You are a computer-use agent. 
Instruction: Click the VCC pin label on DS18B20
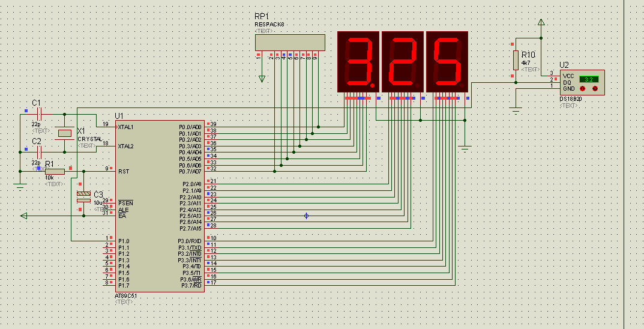569,76
